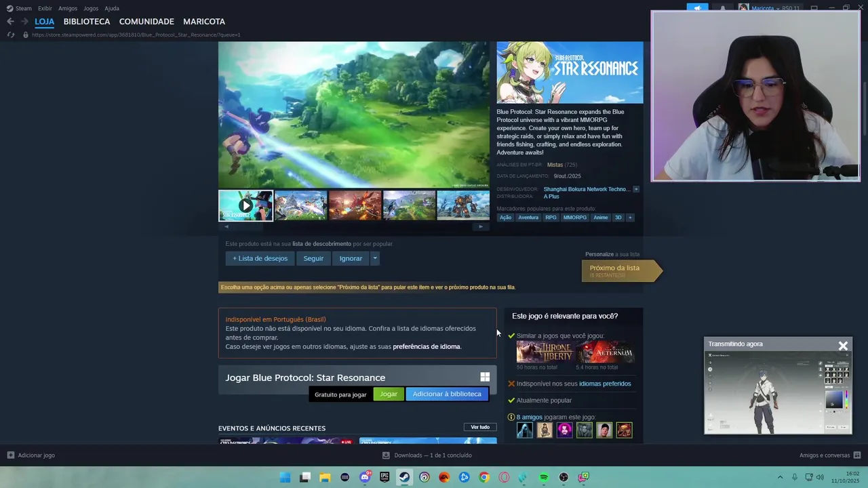Reload the store page
868x488 pixels.
(x=10, y=35)
